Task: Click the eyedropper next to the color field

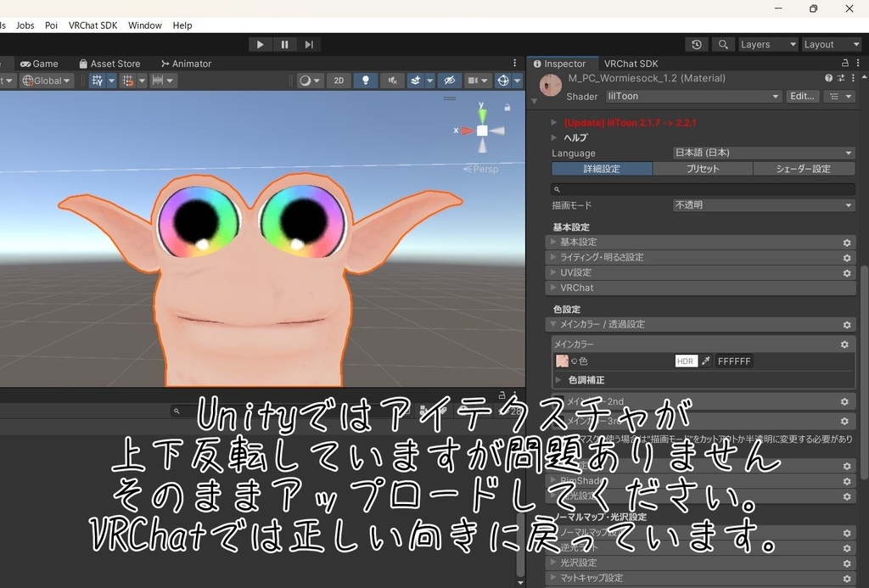Action: pos(707,361)
